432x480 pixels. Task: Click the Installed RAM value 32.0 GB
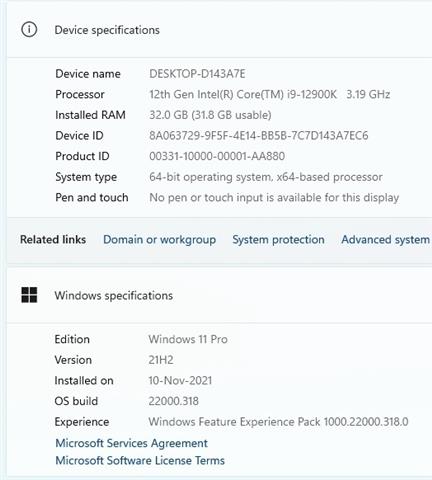[x=210, y=115]
